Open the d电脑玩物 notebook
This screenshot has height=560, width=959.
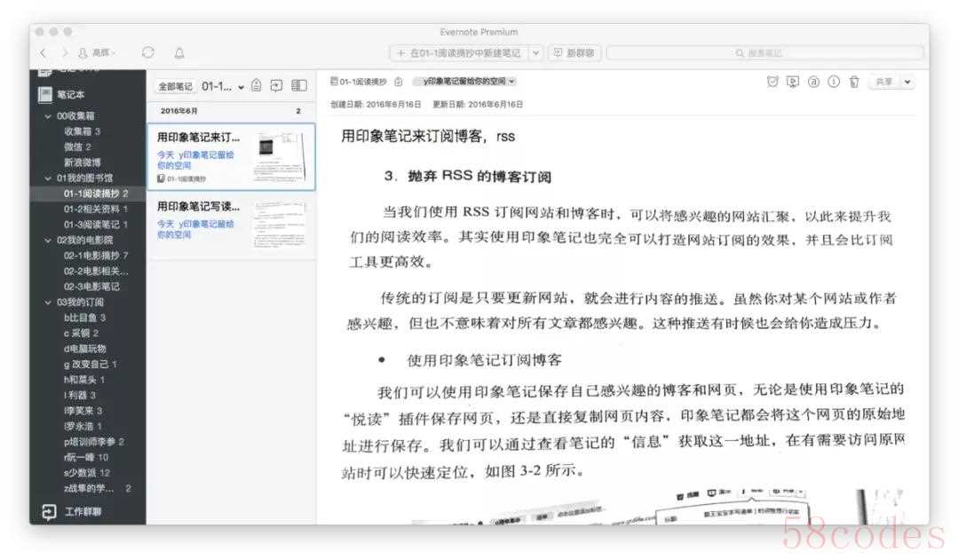84,349
